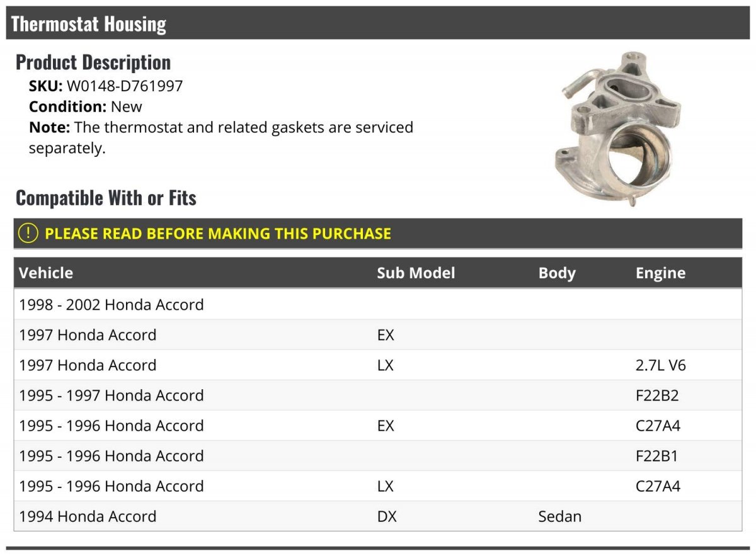Click the Compatible With or Fits heading
756x556 pixels.
106,198
